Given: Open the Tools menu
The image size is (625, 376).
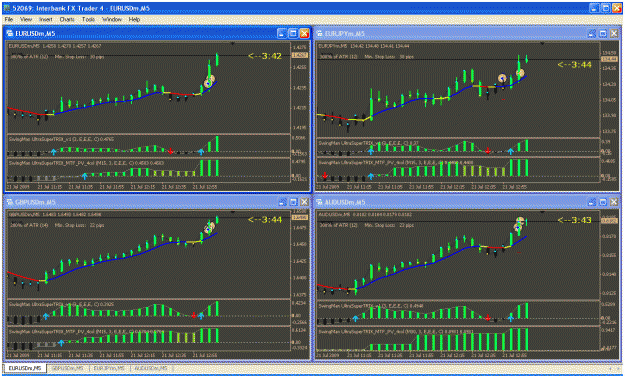Looking at the screenshot, I should (x=88, y=19).
